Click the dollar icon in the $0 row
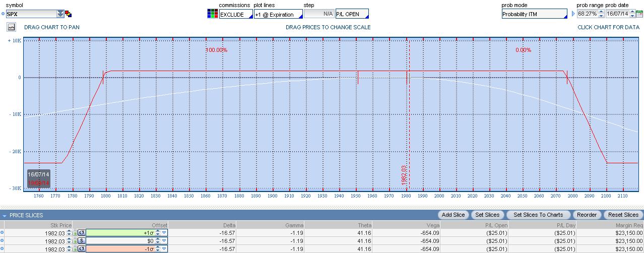Screen dimensions: 644x253 (81, 241)
